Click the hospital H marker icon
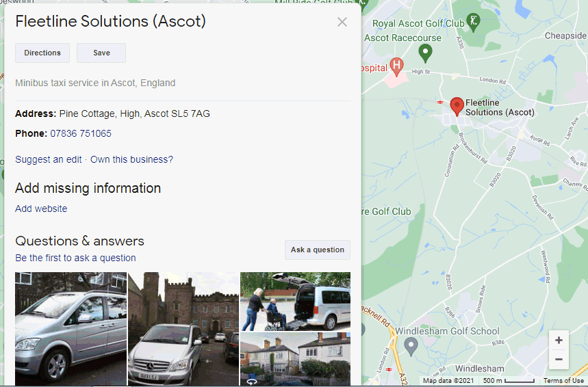This screenshot has width=588, height=387. tap(396, 66)
